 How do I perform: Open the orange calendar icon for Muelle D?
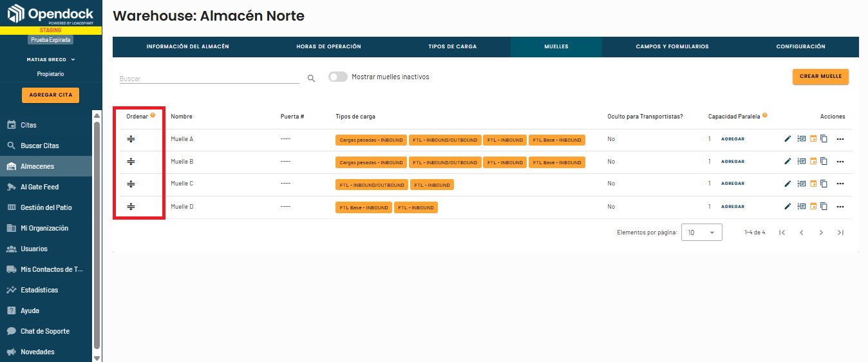813,206
